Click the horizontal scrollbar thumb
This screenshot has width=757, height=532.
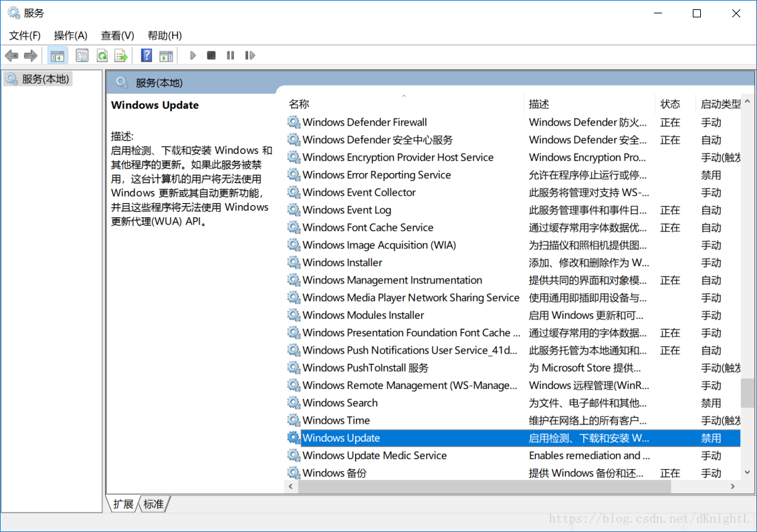click(x=484, y=486)
